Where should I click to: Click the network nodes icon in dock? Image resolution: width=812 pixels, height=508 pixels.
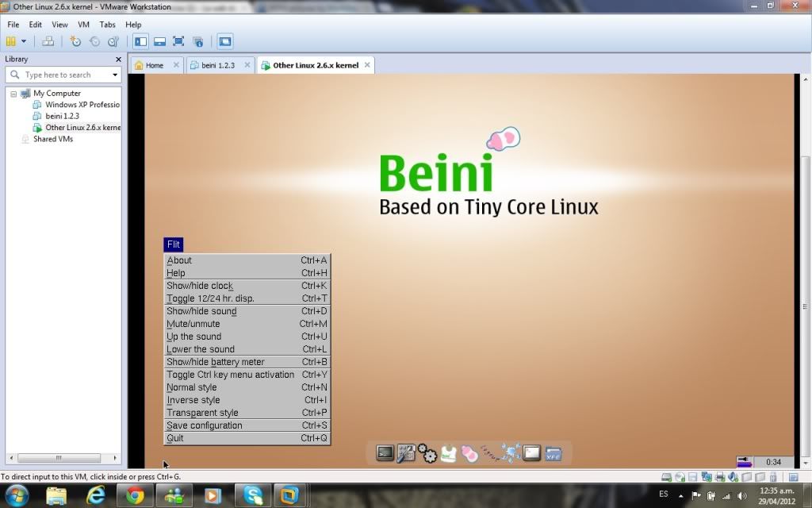coord(511,453)
